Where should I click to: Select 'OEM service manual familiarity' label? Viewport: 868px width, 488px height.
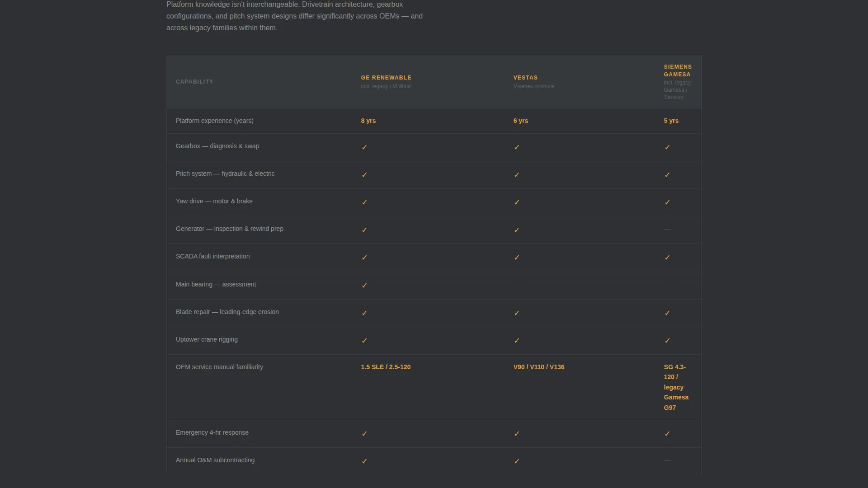(x=219, y=367)
